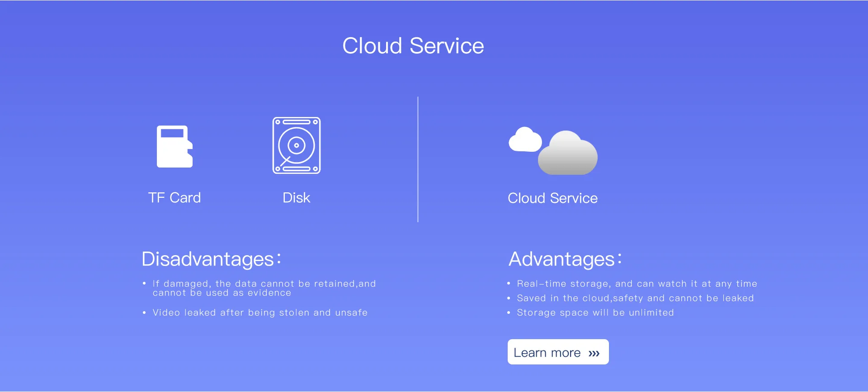
Task: Select the TF Card label
Action: (175, 198)
